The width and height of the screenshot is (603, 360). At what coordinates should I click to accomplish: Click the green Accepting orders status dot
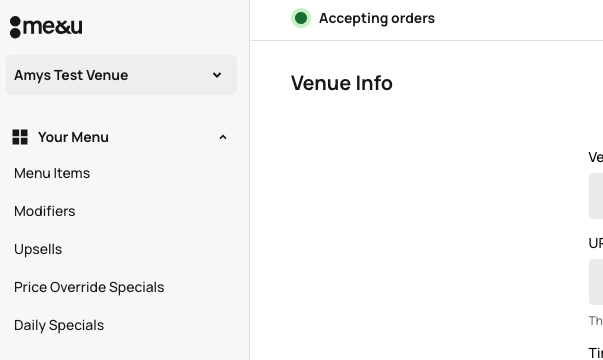[x=301, y=18]
